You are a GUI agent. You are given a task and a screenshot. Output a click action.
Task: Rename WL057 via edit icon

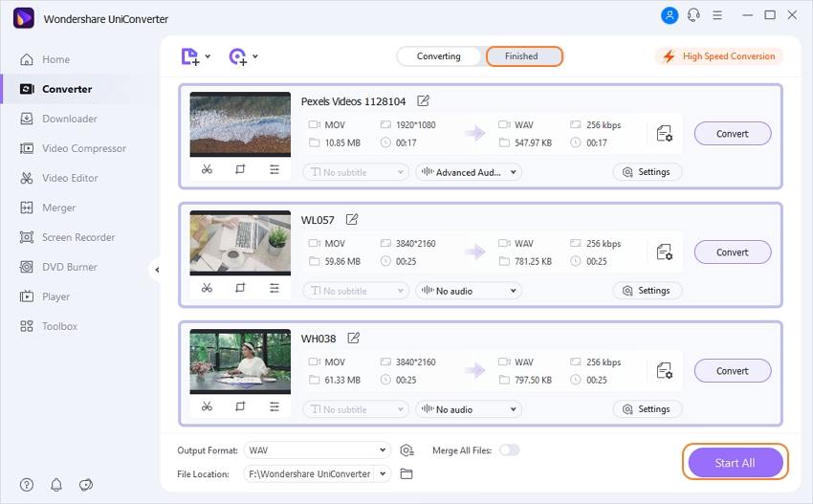pos(352,219)
